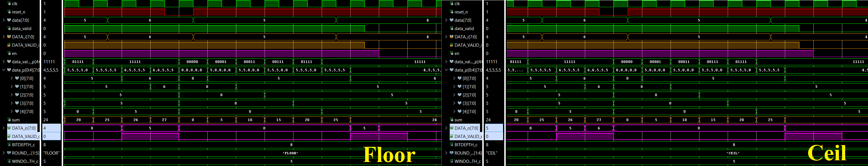Expand the DATA_o[7:0] bus in Floor panel

tap(4, 128)
